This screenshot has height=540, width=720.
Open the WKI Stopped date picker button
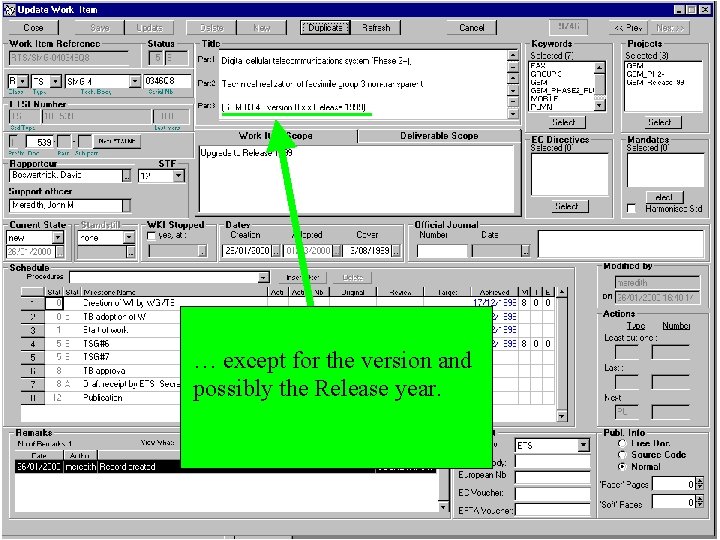(202, 251)
